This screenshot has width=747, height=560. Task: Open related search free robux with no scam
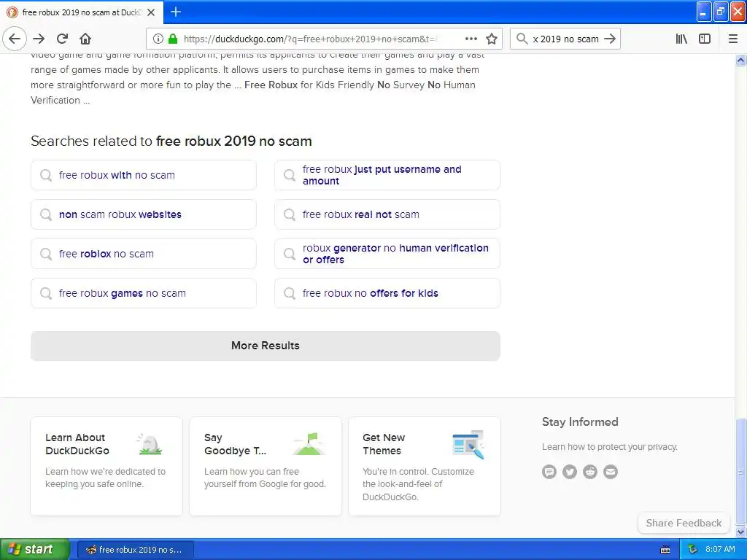144,175
